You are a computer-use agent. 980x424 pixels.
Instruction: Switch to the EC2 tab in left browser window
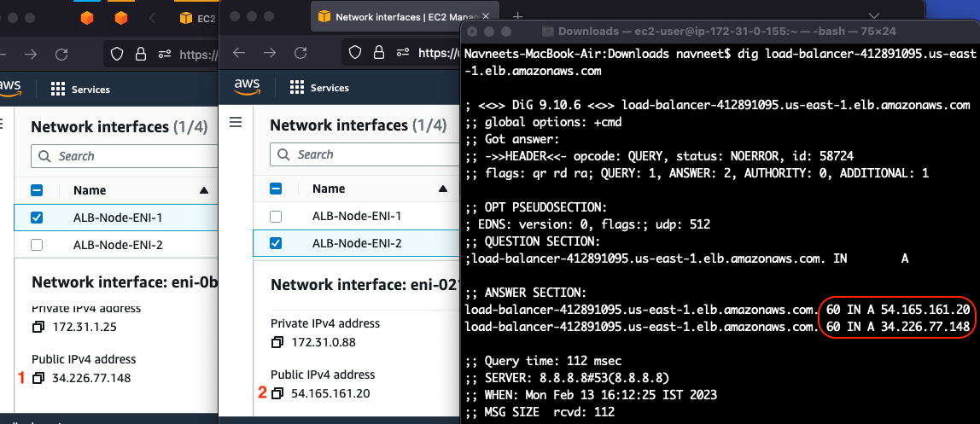pyautogui.click(x=197, y=18)
